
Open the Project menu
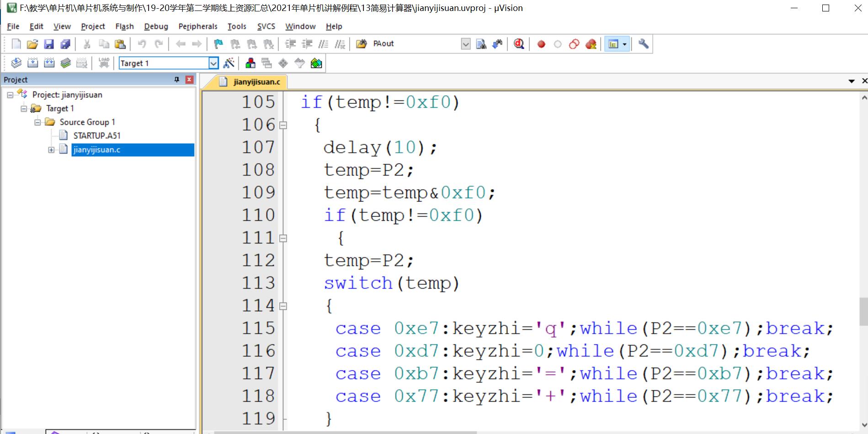pyautogui.click(x=93, y=26)
